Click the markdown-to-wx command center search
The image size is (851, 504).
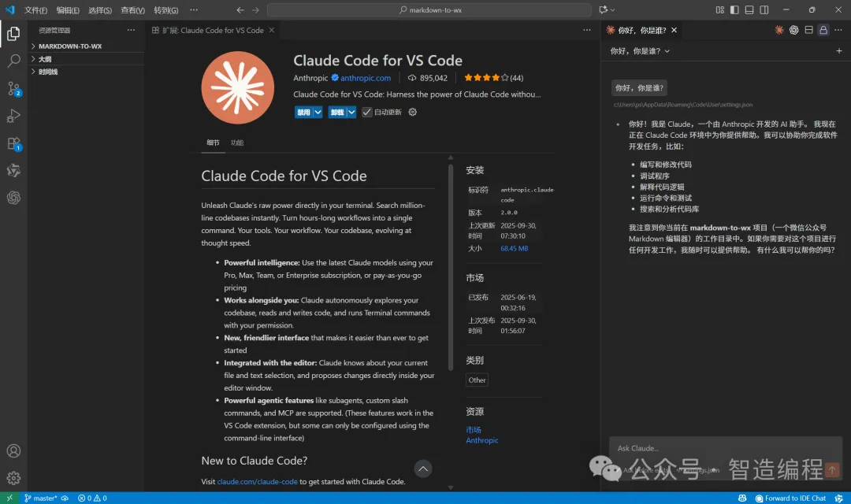pyautogui.click(x=429, y=9)
